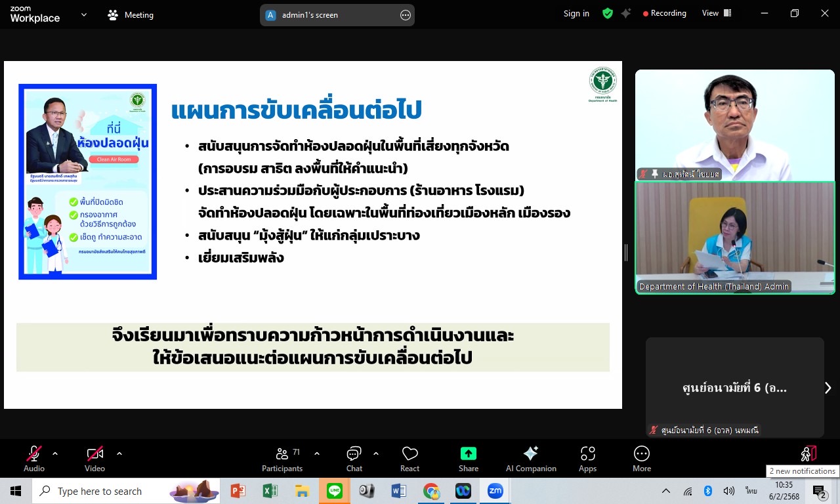Click the Sign in link

coord(576,13)
